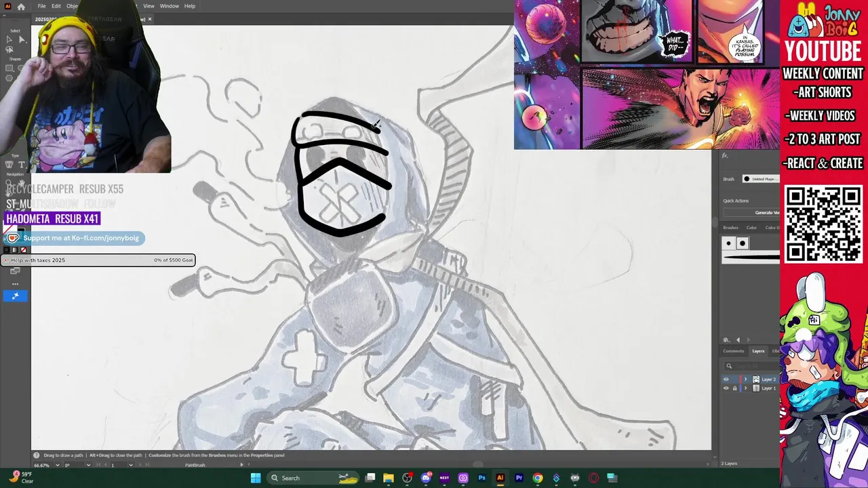Expand the status bar Paintbrush info arrow
868x488 pixels.
241,465
